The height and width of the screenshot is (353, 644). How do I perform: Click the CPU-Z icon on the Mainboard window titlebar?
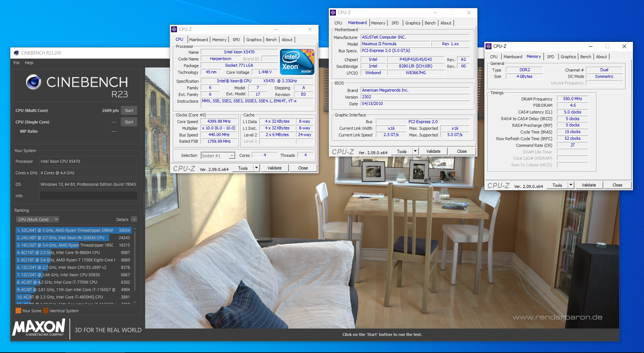[333, 12]
